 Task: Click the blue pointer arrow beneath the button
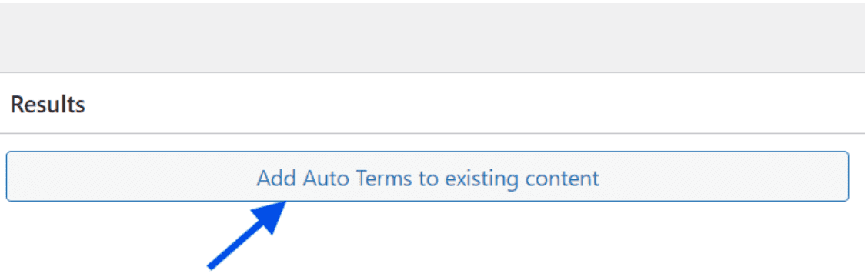[246, 235]
